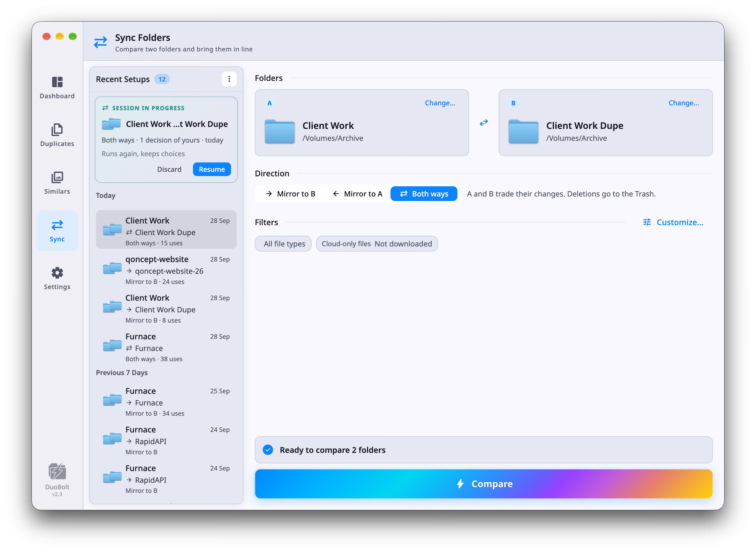Open Customize filters options
The width and height of the screenshot is (756, 552).
click(673, 222)
